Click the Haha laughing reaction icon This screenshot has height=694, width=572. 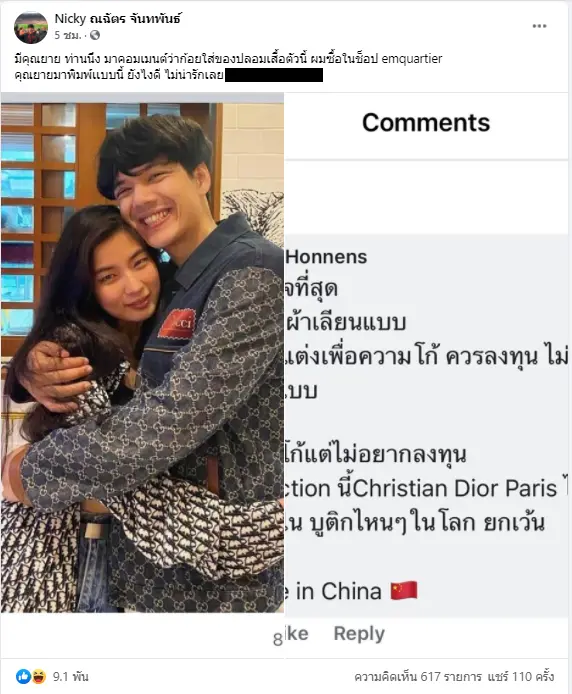point(39,676)
